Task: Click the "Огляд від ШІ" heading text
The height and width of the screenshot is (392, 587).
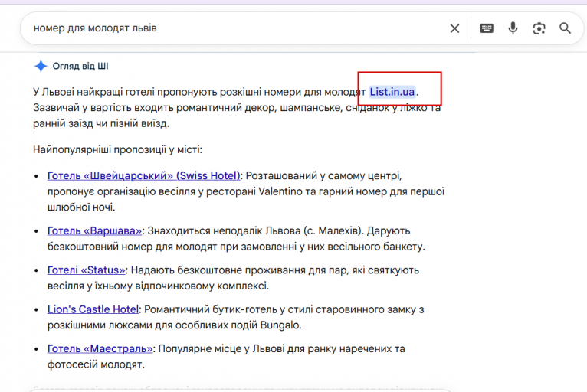Action: [x=80, y=66]
